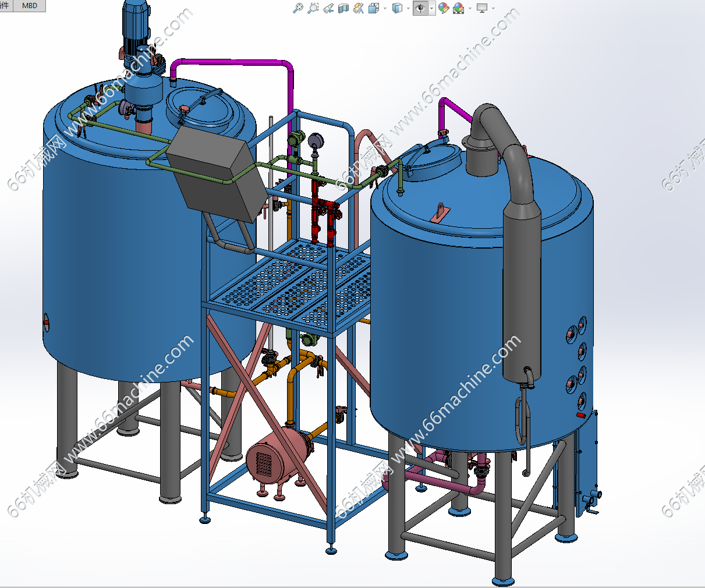This screenshot has width=705, height=588.
Task: Open the Hide/Show Items dropdown arrow
Action: 431,8
